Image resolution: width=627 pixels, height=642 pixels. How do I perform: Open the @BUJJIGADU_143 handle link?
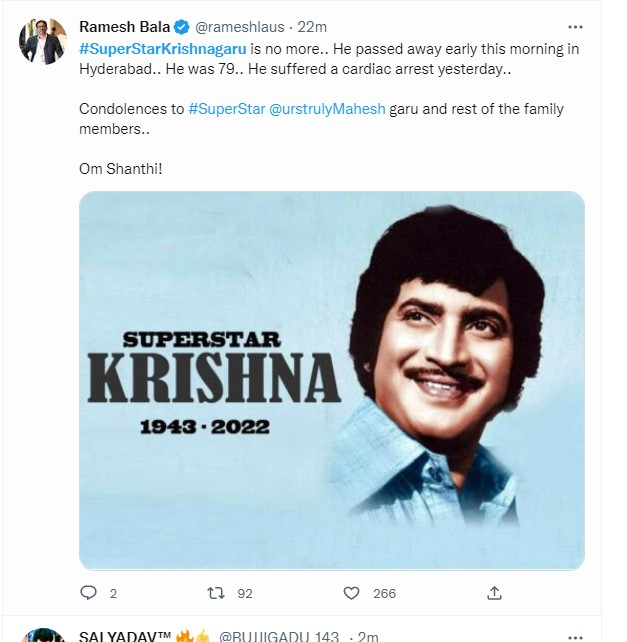click(x=272, y=636)
